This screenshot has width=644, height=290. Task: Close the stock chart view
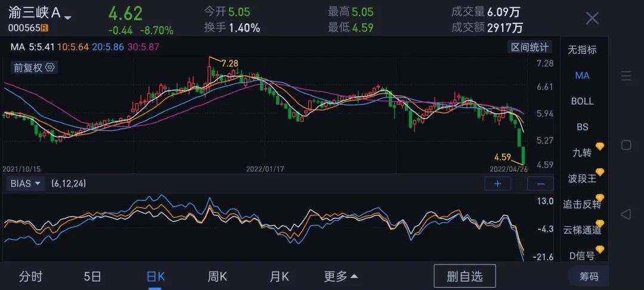(x=592, y=18)
